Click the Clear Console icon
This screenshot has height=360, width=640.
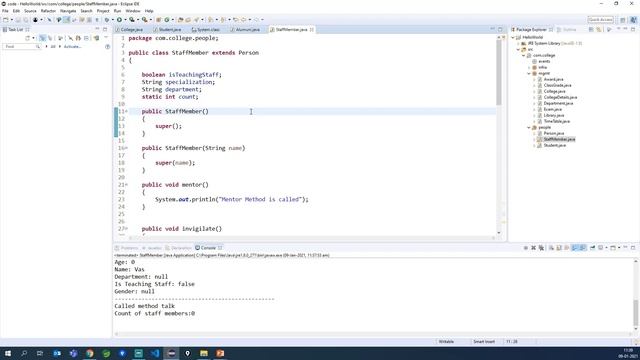click(x=551, y=248)
